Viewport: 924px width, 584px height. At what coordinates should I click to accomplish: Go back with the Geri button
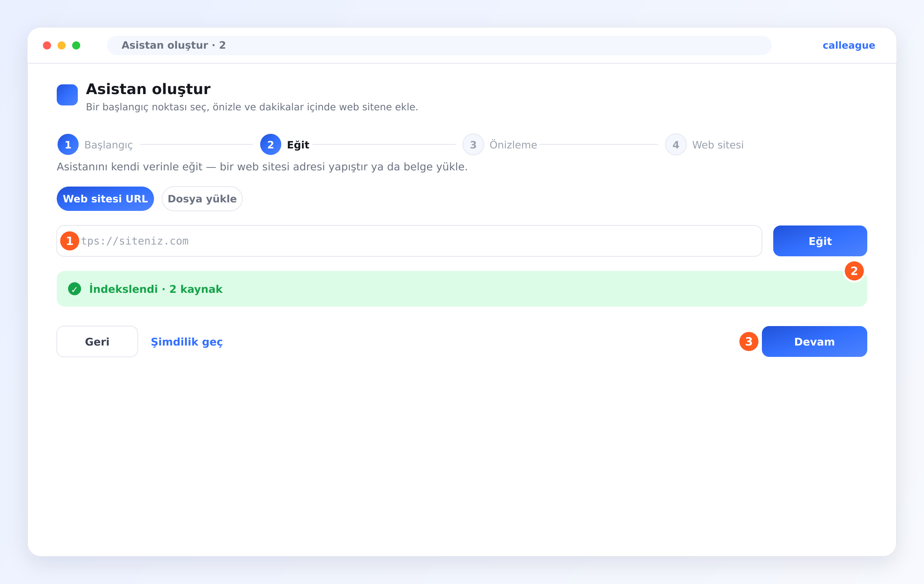[97, 341]
